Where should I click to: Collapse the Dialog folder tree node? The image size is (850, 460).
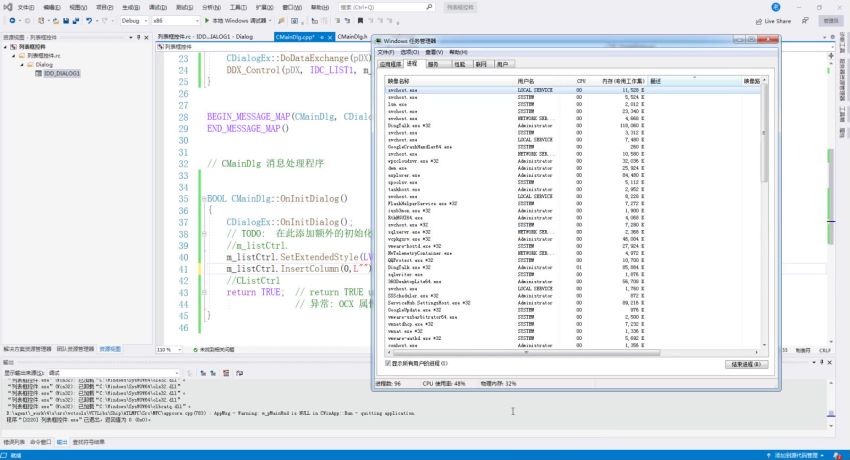click(22, 64)
